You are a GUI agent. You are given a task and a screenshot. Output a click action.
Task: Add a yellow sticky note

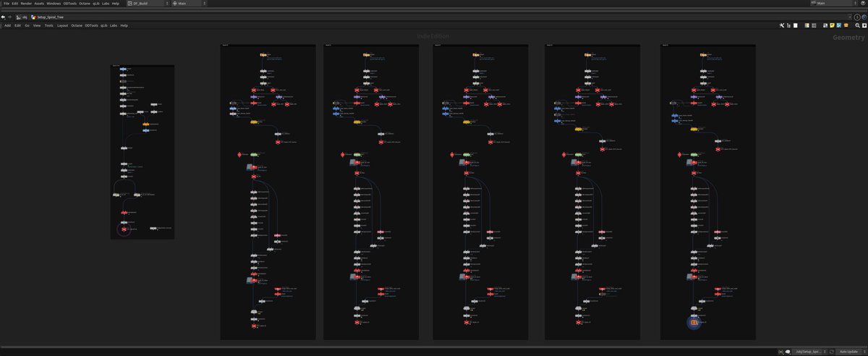click(832, 25)
